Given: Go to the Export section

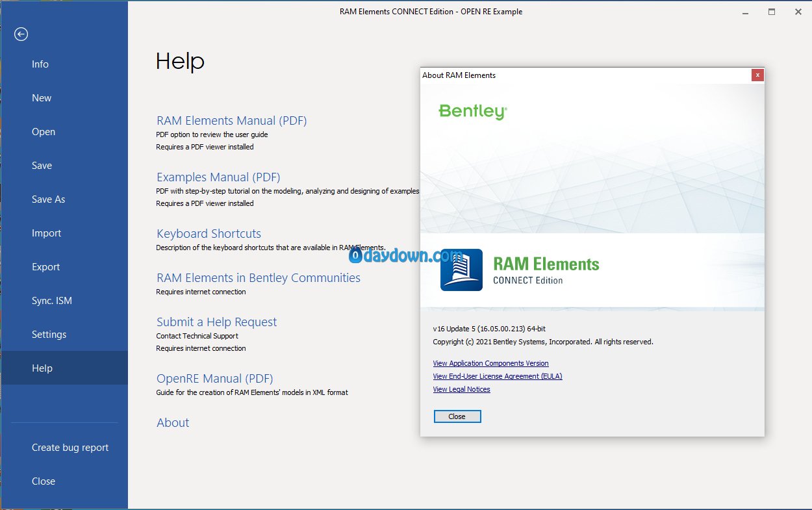Looking at the screenshot, I should tap(64, 267).
